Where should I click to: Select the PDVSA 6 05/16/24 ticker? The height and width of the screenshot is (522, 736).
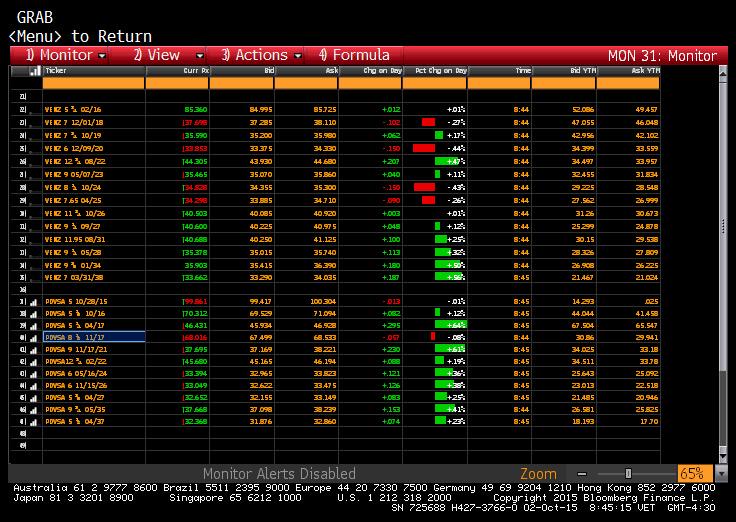(x=76, y=374)
